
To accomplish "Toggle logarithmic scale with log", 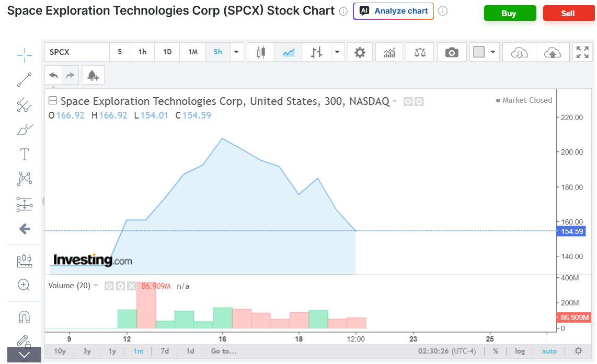I will 520,351.
